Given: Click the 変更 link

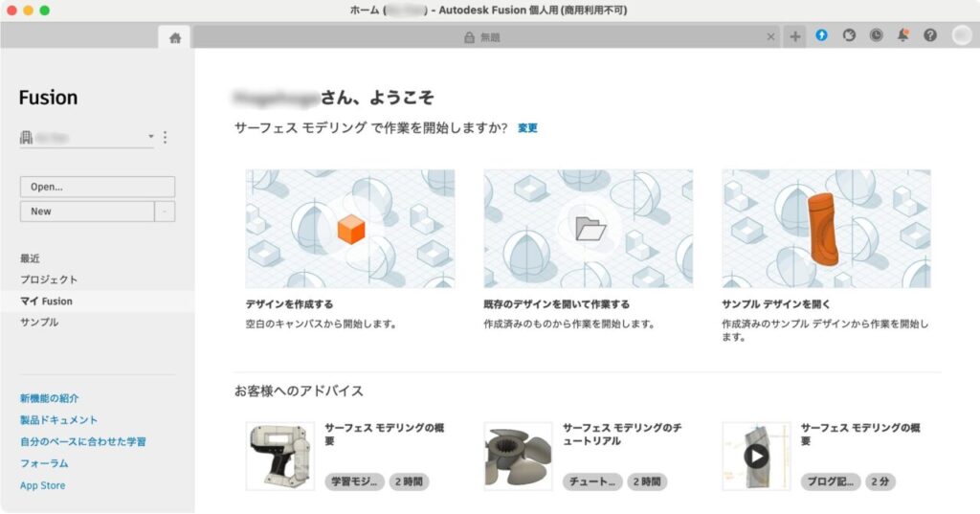Looking at the screenshot, I should click(527, 127).
